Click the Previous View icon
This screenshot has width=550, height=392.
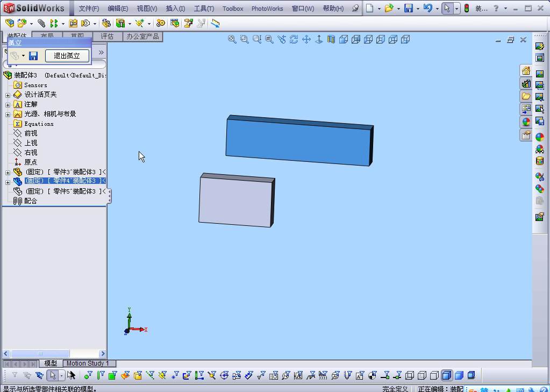point(282,39)
